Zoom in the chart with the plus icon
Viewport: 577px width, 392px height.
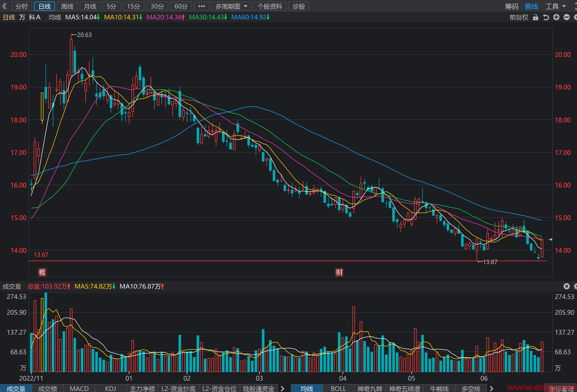pyautogui.click(x=556, y=17)
